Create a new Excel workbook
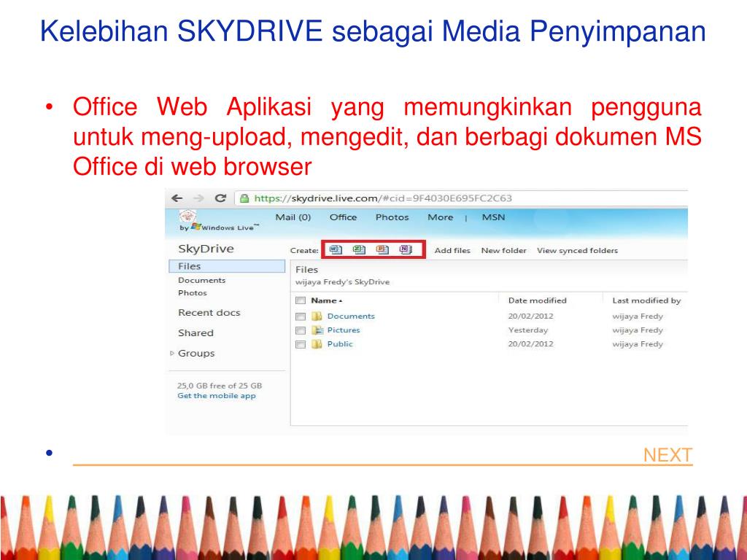 359,249
